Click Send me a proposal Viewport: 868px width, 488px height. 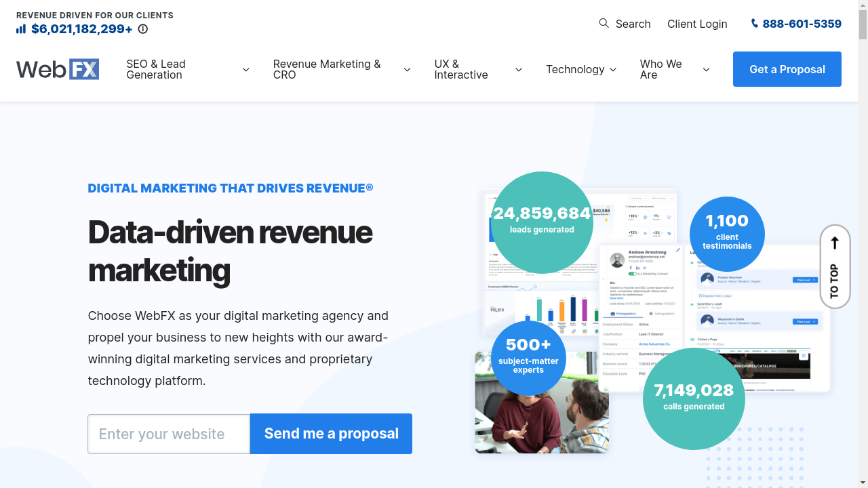coord(331,434)
